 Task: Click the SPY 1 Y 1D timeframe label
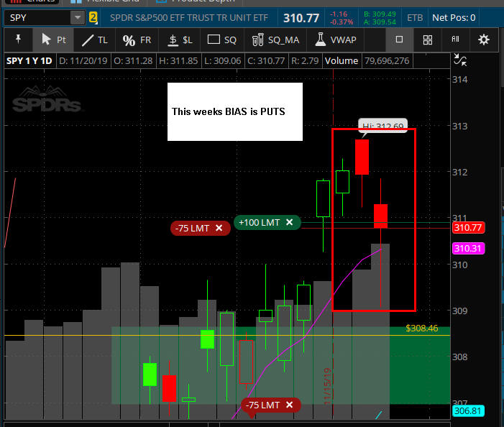pyautogui.click(x=29, y=60)
